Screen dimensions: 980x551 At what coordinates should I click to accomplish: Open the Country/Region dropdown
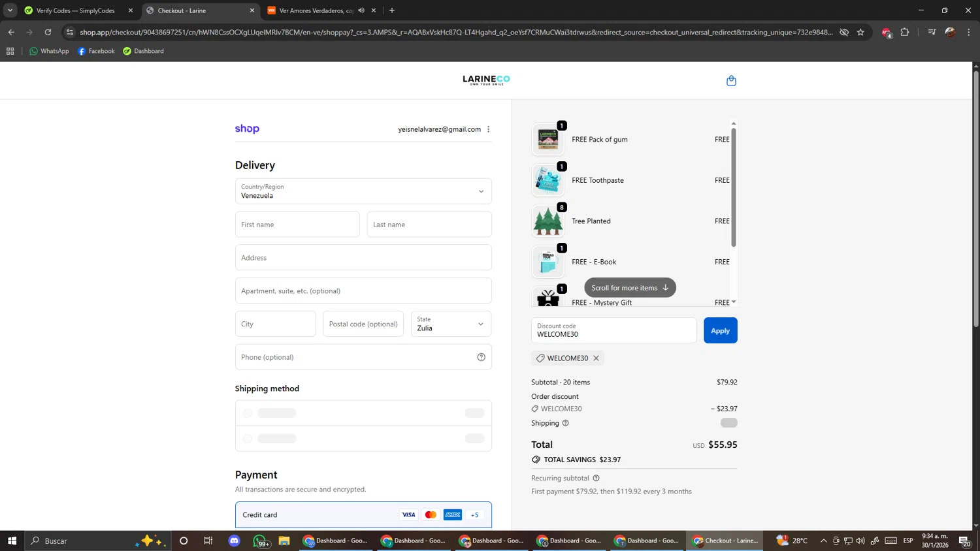tap(363, 191)
